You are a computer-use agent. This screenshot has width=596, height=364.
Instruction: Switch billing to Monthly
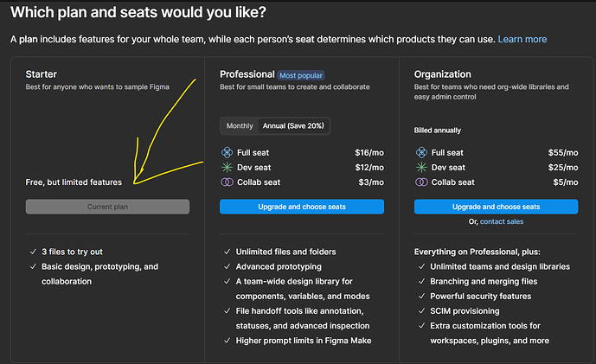pyautogui.click(x=240, y=125)
